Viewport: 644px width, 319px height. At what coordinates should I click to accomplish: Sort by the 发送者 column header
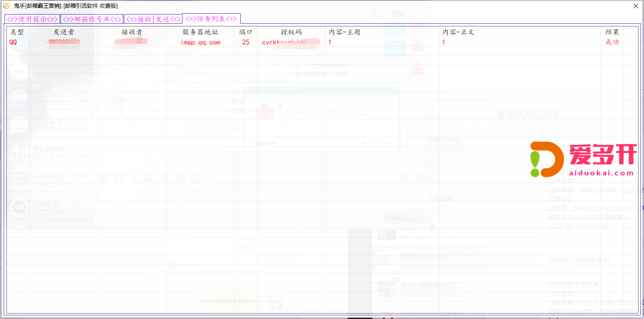(x=64, y=32)
